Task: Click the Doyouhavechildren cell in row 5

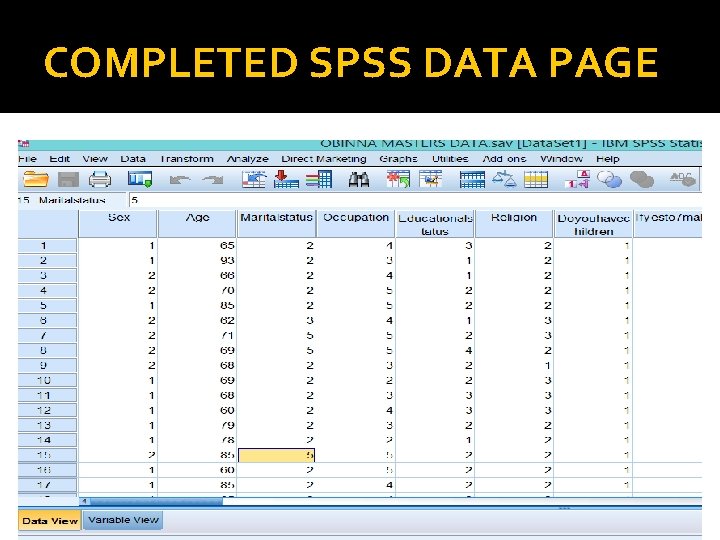Action: 593,305
